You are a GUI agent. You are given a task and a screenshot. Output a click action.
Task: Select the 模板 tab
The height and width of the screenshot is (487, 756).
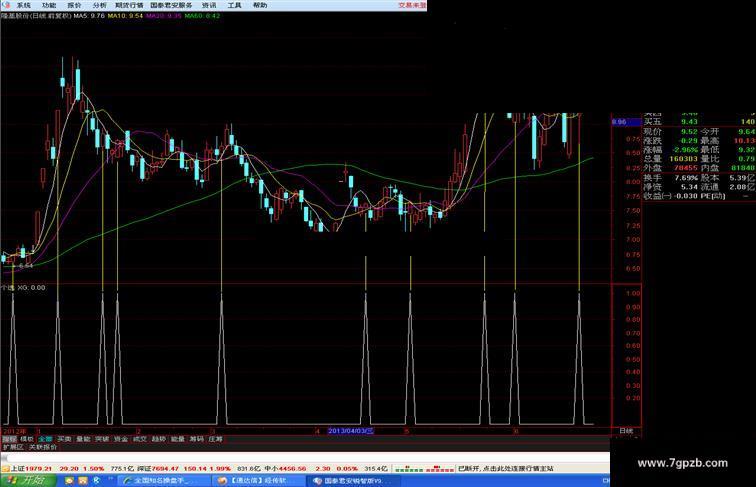point(27,439)
